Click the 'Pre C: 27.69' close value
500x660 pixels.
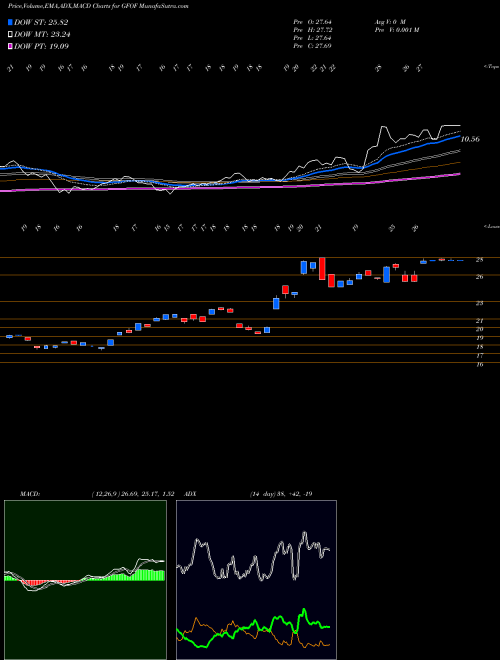[x=312, y=46]
